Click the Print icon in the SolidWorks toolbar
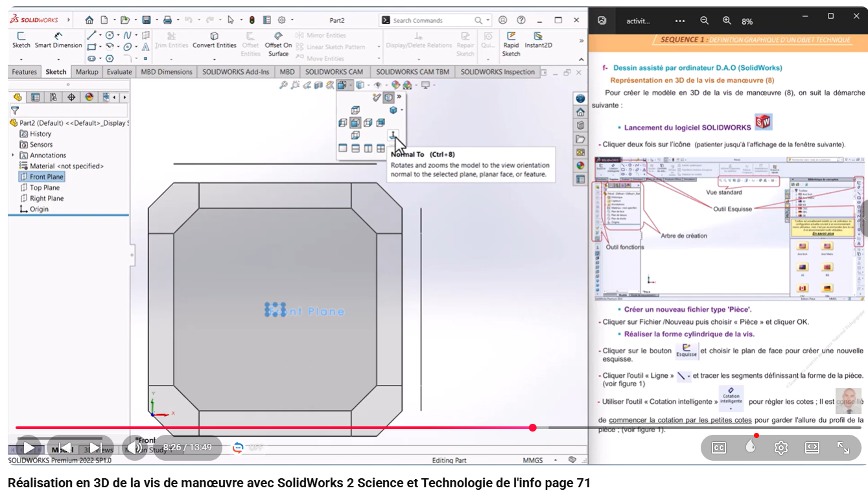868x497 pixels. pyautogui.click(x=167, y=20)
